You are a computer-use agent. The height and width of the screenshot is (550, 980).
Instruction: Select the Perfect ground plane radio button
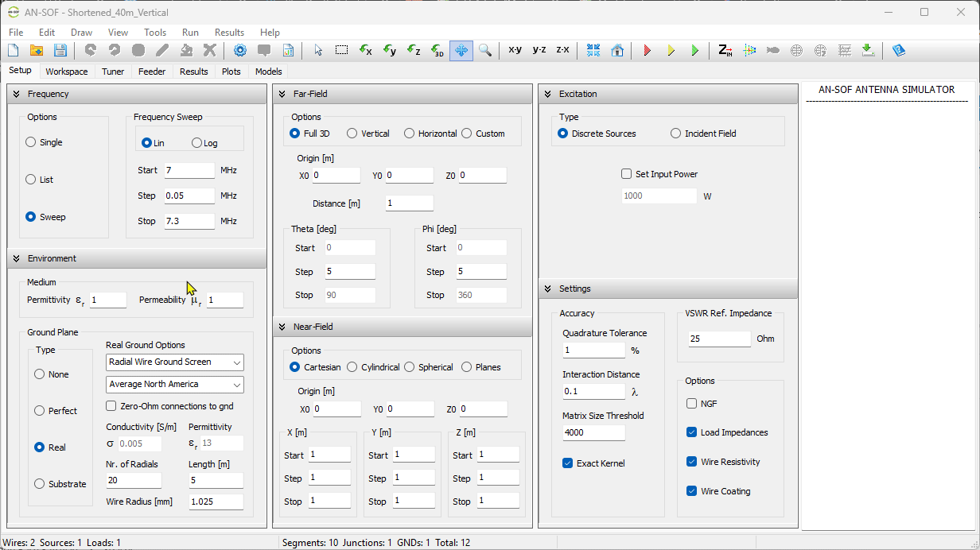40,411
